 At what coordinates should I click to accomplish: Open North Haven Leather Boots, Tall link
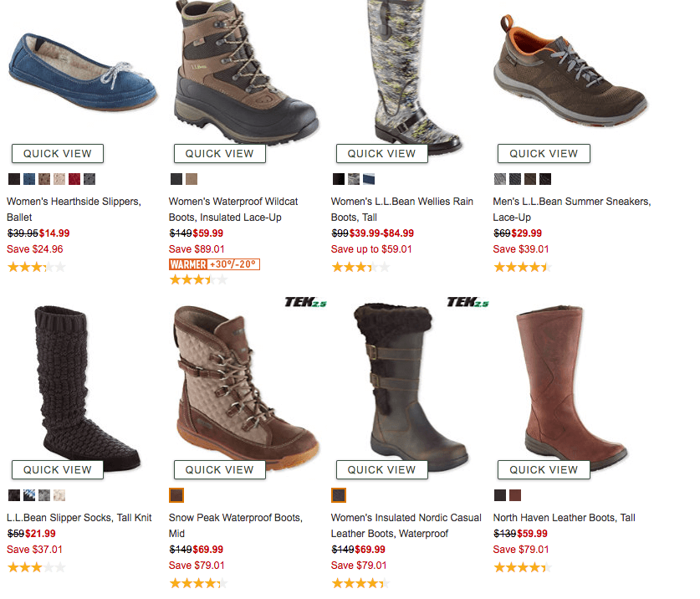[x=564, y=518]
